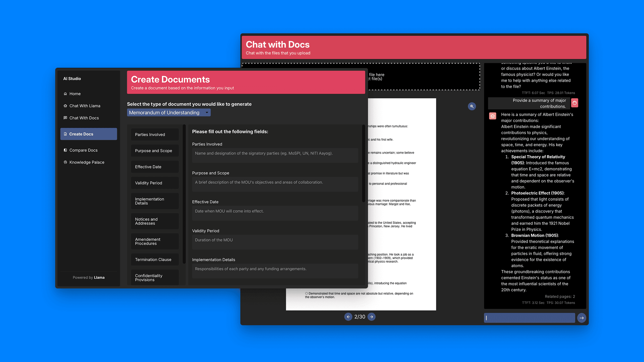
Task: Click the magnifier zoom icon on document
Action: pos(471,106)
